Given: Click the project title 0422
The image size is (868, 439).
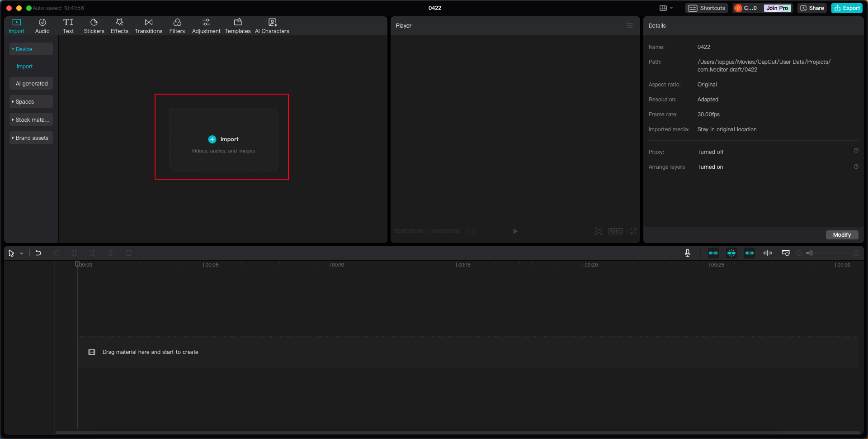Looking at the screenshot, I should pyautogui.click(x=434, y=8).
